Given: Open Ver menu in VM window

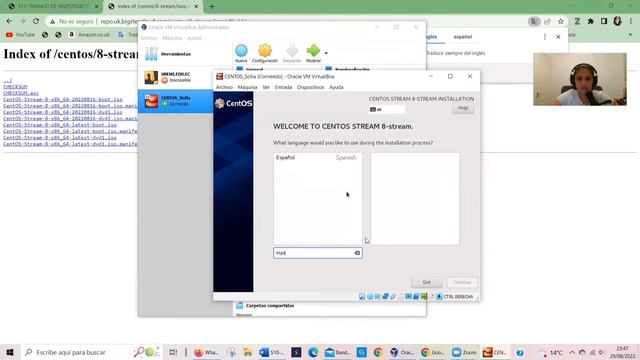Looking at the screenshot, I should coord(266,87).
